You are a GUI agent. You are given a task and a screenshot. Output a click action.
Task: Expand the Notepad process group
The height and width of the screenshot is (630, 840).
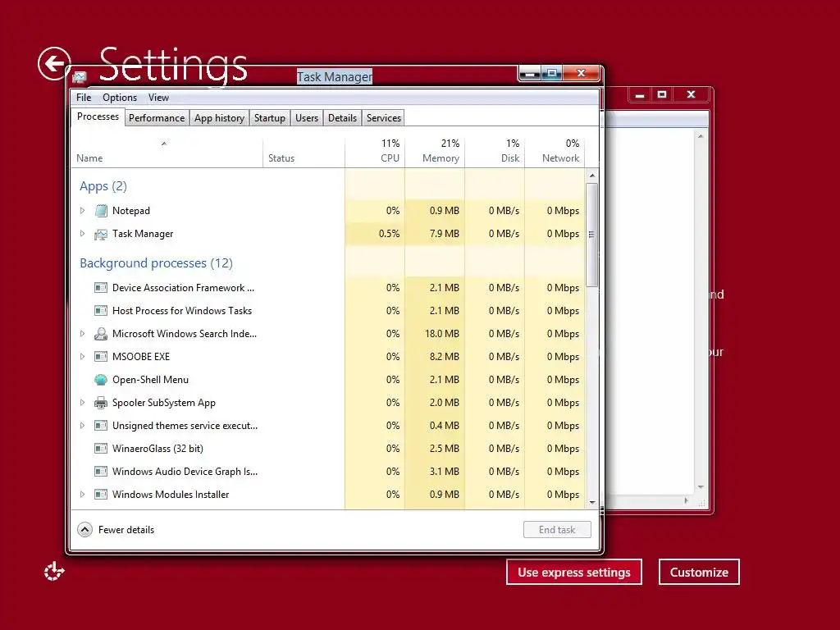tap(83, 211)
